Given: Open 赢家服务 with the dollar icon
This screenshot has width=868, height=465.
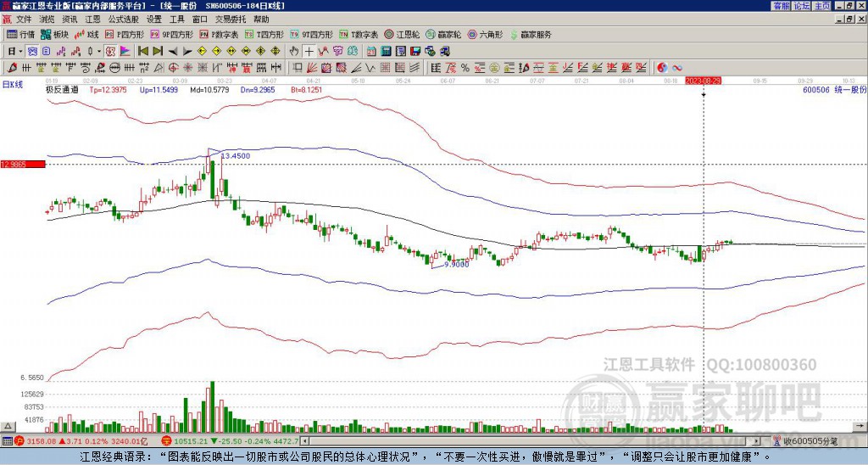Looking at the screenshot, I should point(531,34).
